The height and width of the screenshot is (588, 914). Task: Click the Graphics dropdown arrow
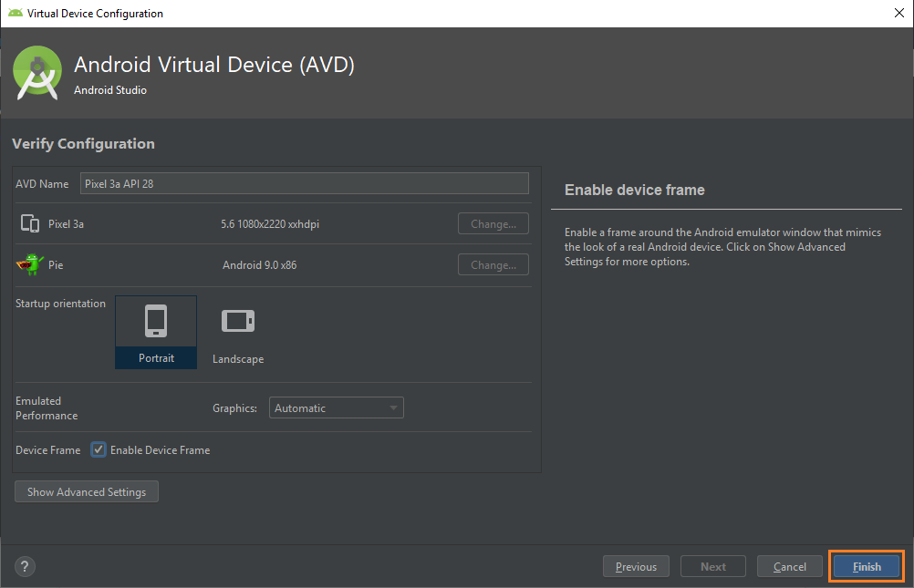coord(393,408)
